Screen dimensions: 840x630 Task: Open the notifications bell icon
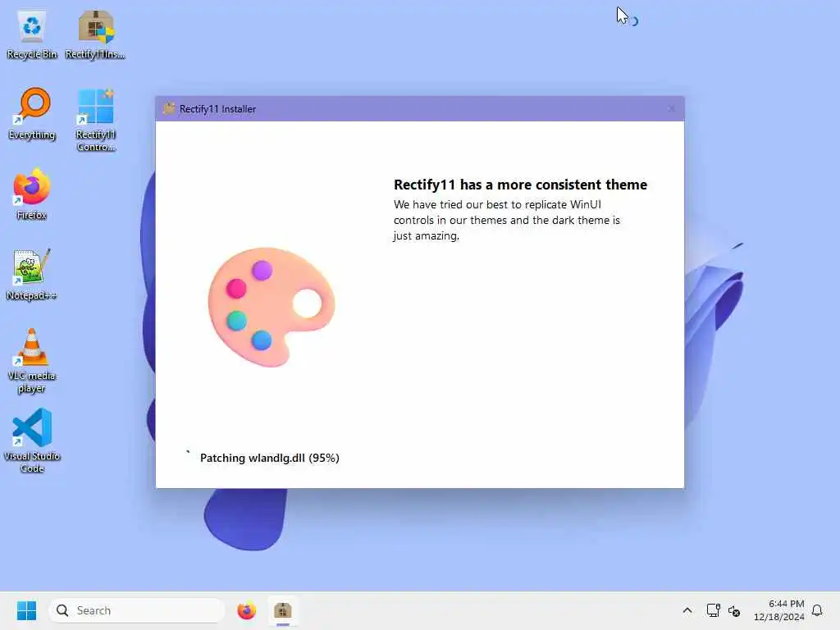coord(817,610)
